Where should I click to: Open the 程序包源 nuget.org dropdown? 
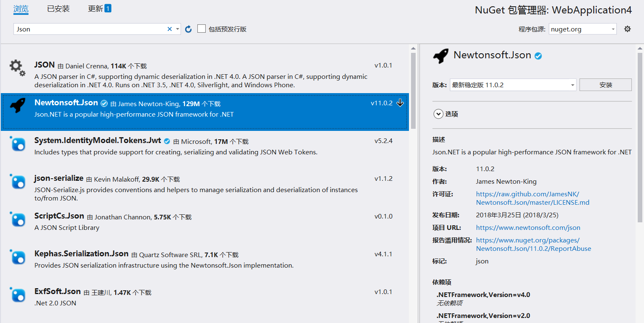coord(582,29)
